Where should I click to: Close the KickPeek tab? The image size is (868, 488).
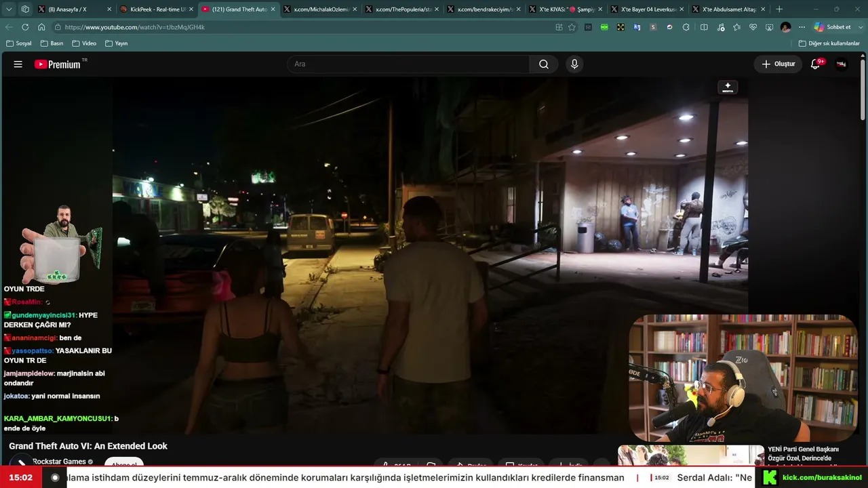tap(191, 9)
